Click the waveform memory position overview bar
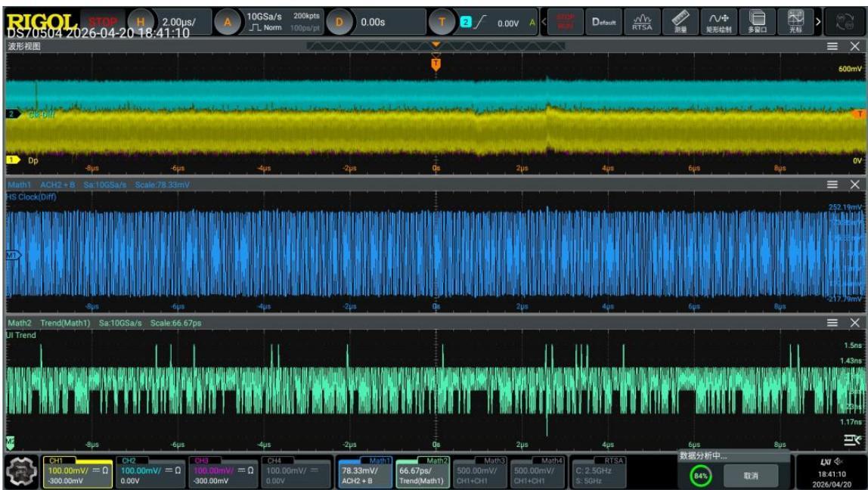This screenshot has width=868, height=490. 436,46
